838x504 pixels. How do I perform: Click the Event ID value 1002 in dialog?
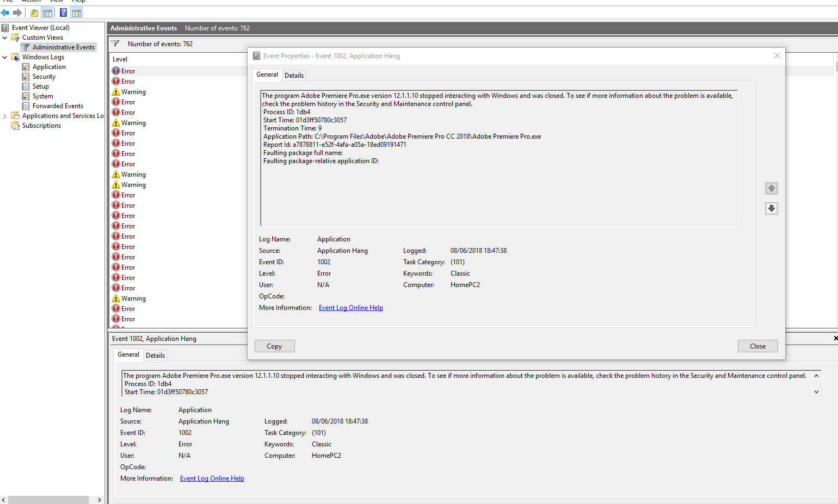(x=324, y=262)
